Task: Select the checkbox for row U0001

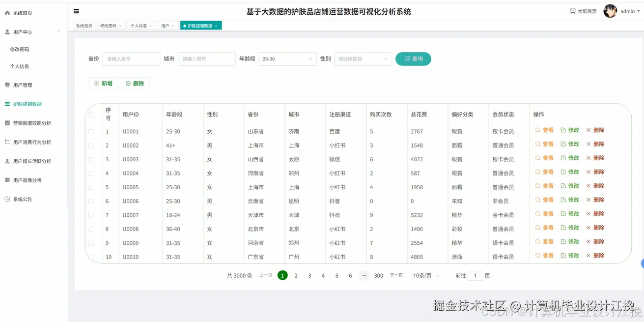Action: (x=91, y=132)
